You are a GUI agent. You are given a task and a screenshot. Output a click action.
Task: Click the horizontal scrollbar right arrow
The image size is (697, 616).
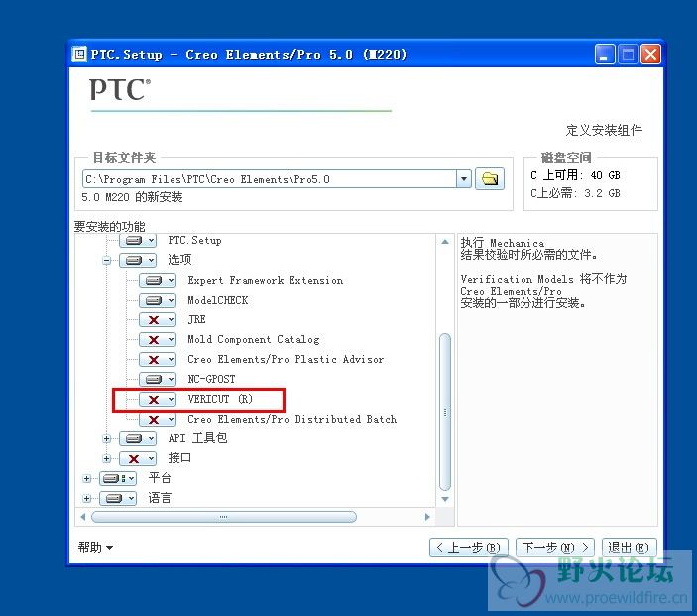coord(427,517)
